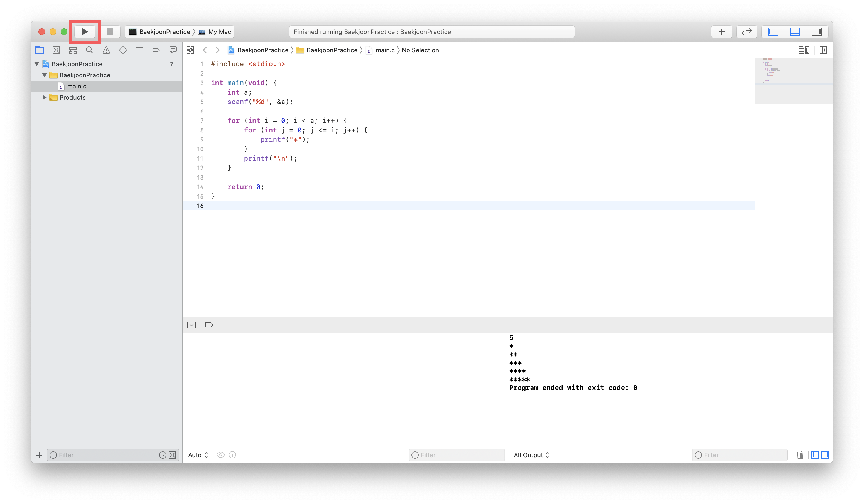Select main.c in project navigator
Image resolution: width=864 pixels, height=504 pixels.
tap(77, 86)
